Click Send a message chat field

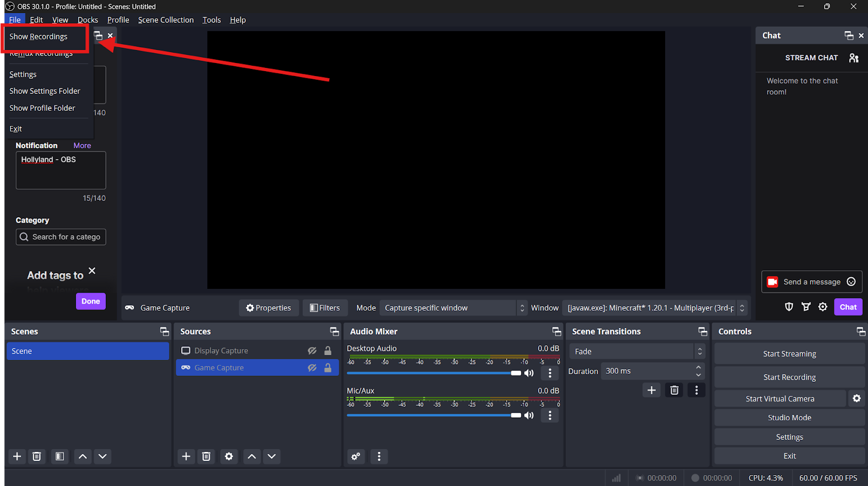click(x=812, y=282)
